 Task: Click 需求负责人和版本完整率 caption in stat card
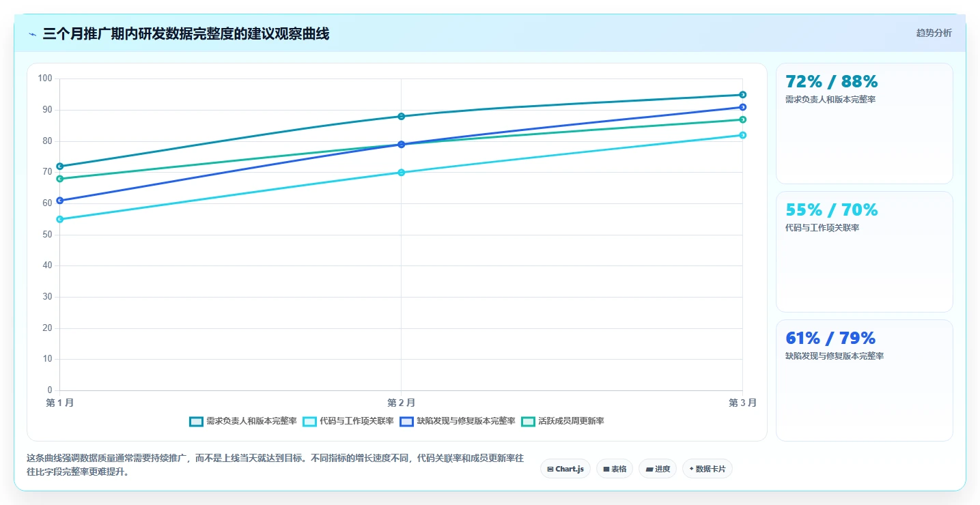tap(830, 100)
